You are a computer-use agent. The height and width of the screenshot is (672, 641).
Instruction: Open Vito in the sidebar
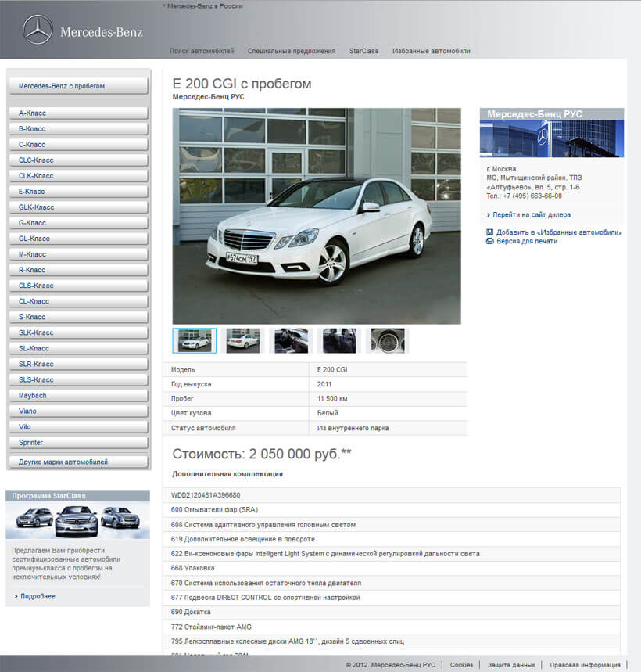point(78,427)
